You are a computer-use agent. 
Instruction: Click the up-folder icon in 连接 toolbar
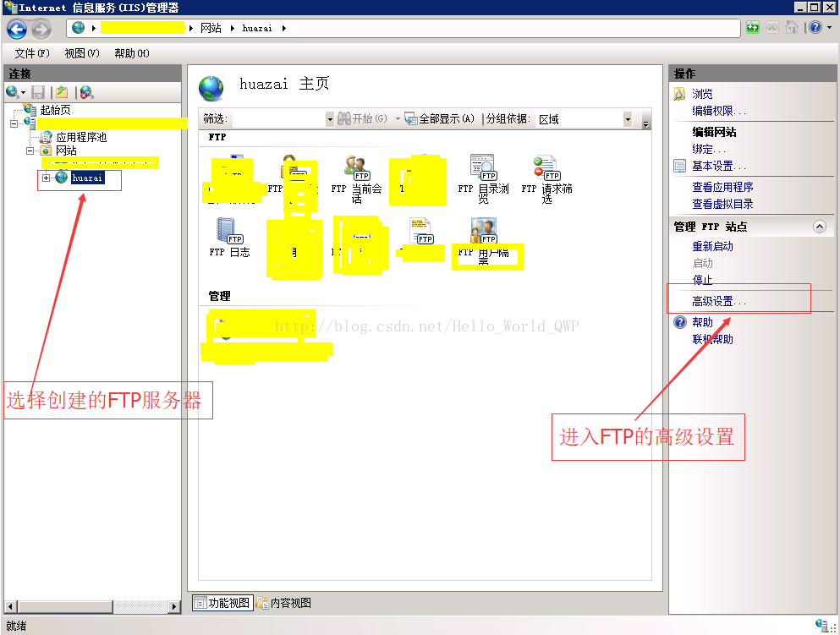click(x=62, y=92)
